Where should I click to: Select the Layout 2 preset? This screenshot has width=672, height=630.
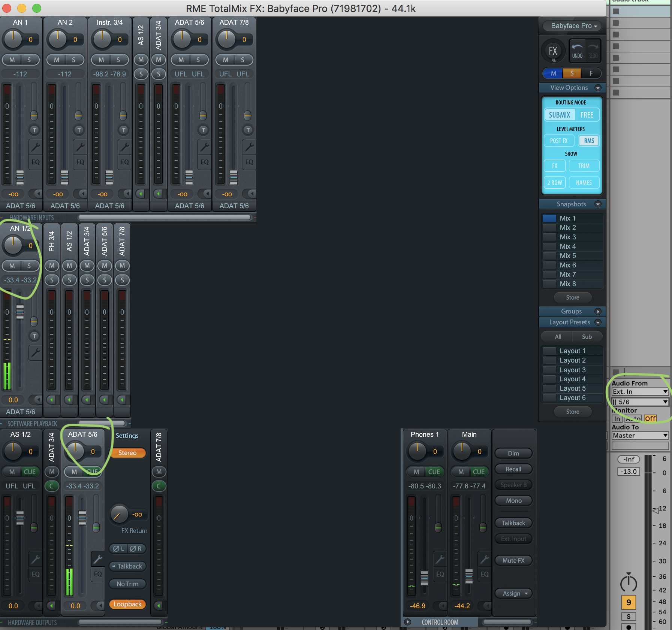(572, 360)
